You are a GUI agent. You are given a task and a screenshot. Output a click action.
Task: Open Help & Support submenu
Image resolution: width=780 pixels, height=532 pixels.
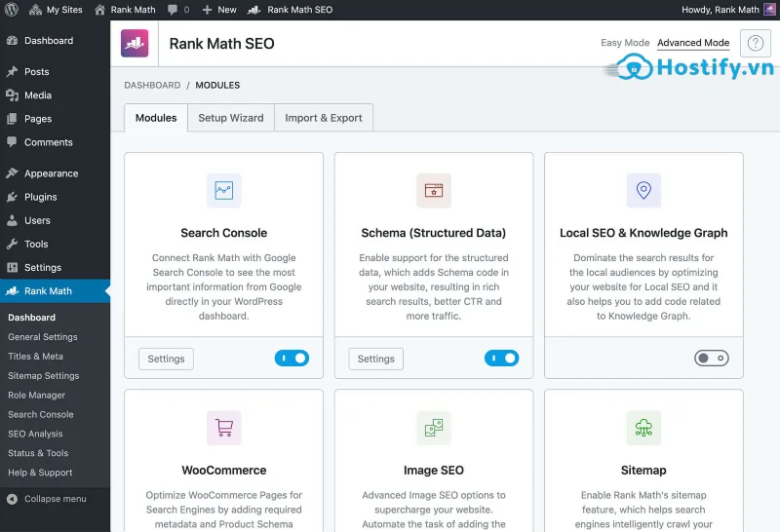pos(40,473)
